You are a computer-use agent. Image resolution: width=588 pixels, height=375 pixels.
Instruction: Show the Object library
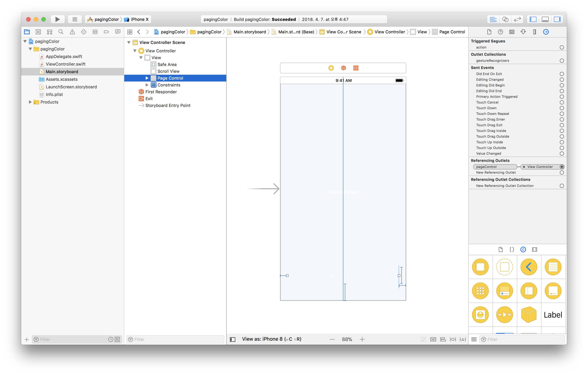(523, 249)
